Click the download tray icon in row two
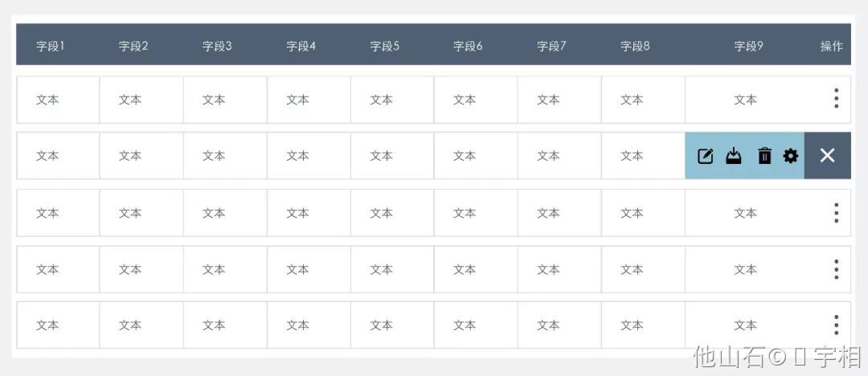Image resolution: width=868 pixels, height=376 pixels. pos(734,156)
